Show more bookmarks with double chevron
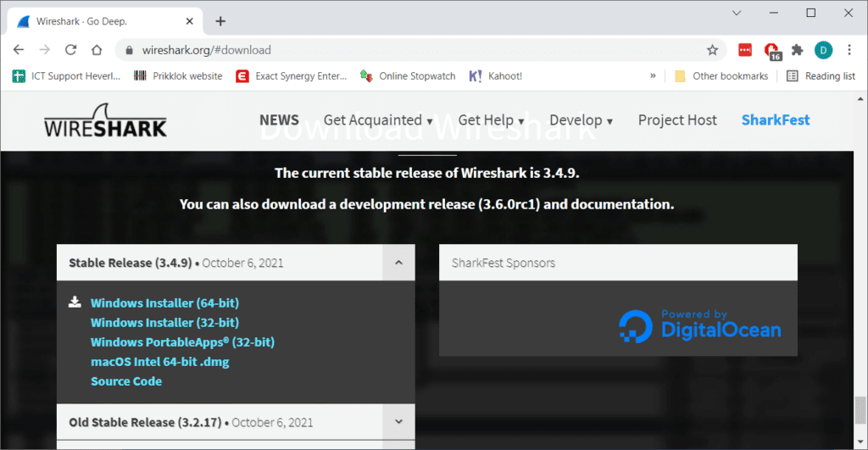Screen dimensions: 868x450 tap(653, 75)
